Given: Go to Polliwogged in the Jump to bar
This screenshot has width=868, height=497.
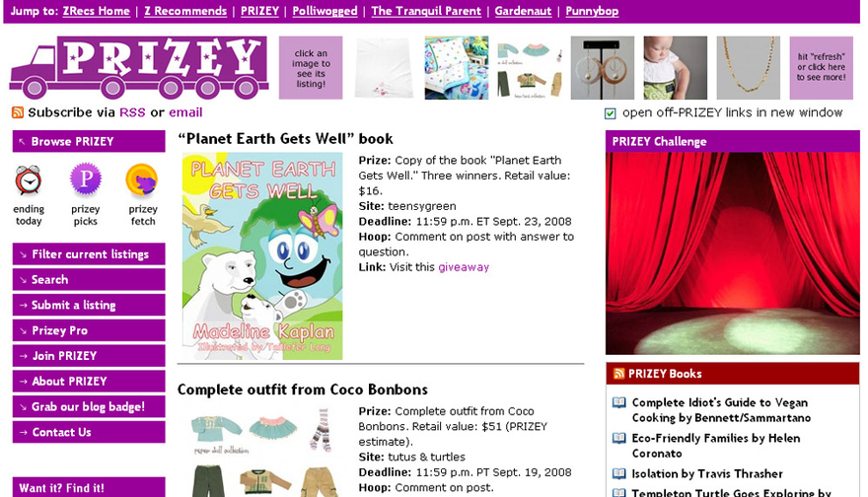Looking at the screenshot, I should click(325, 11).
